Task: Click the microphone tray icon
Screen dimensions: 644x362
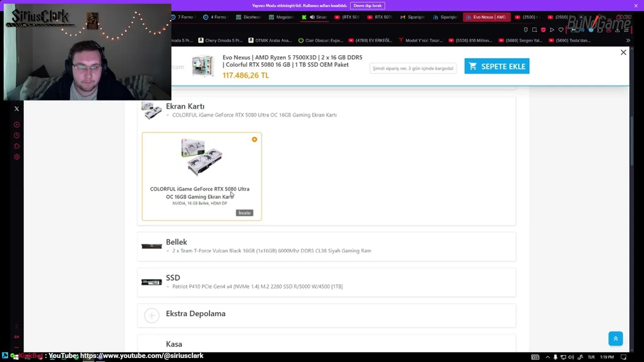Action: [555, 357]
